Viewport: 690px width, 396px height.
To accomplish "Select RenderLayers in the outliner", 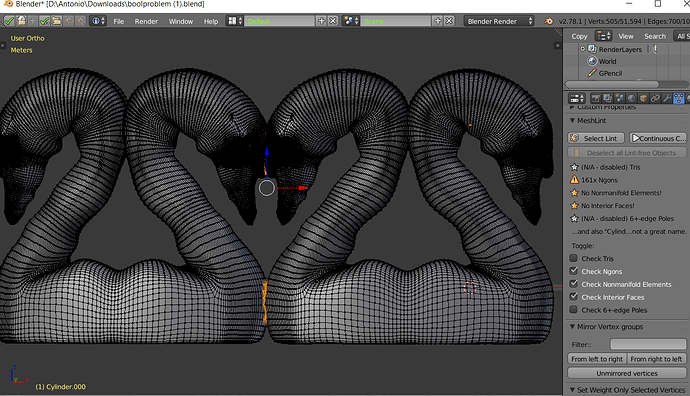I will coord(620,49).
